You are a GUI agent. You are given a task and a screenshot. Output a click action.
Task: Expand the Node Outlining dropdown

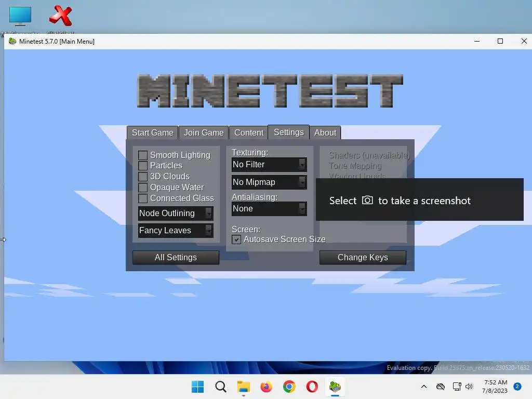(176, 213)
